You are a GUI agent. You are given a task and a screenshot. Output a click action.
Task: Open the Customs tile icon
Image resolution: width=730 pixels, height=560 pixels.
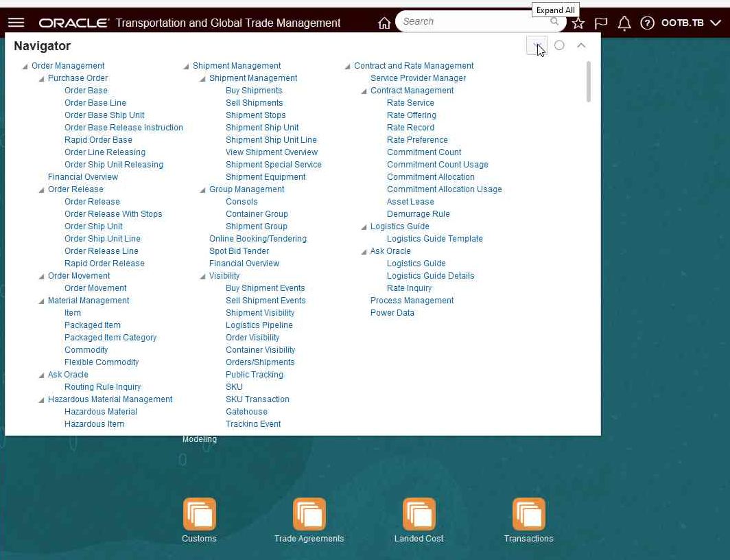pyautogui.click(x=199, y=514)
